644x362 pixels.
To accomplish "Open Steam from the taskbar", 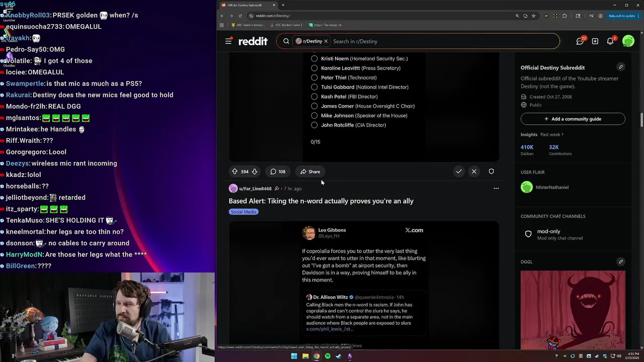I will pyautogui.click(x=339, y=356).
